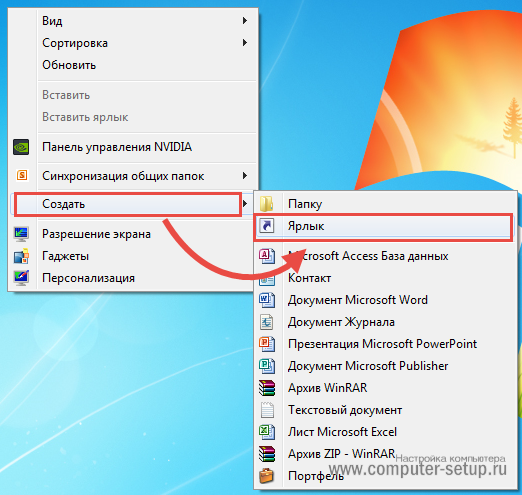Image resolution: width=522 pixels, height=495 pixels.
Task: Click the Персонализация monitor icon
Action: click(x=21, y=278)
